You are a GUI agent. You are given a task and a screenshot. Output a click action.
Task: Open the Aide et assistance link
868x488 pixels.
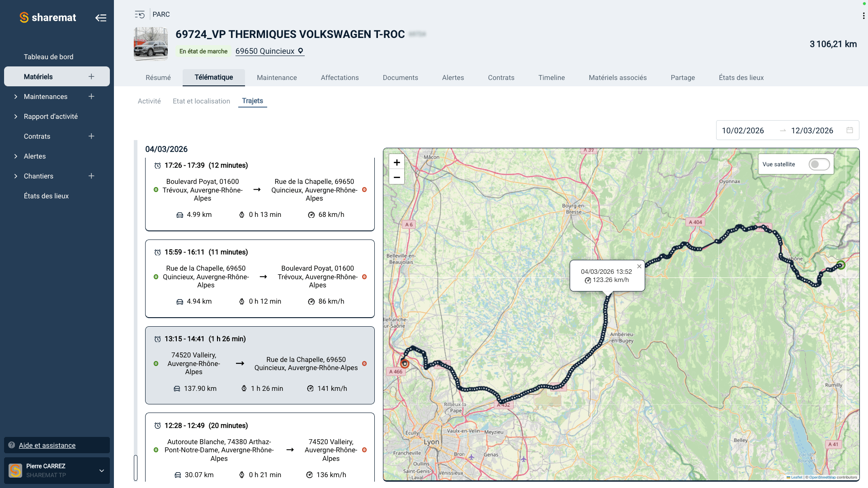point(47,445)
